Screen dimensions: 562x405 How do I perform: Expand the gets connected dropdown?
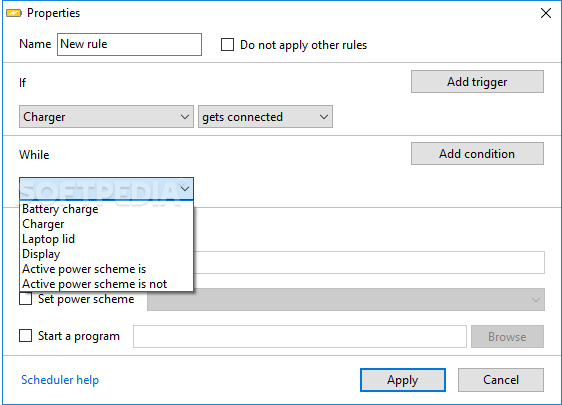[265, 116]
